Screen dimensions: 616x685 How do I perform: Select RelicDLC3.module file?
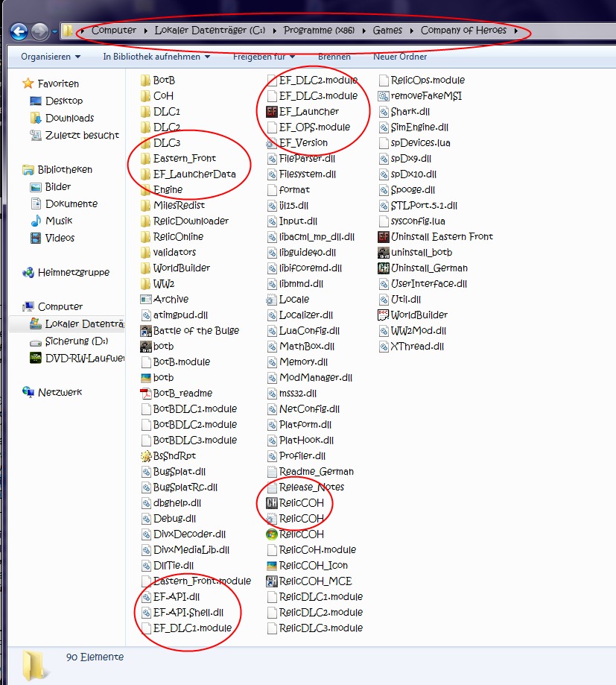315,628
